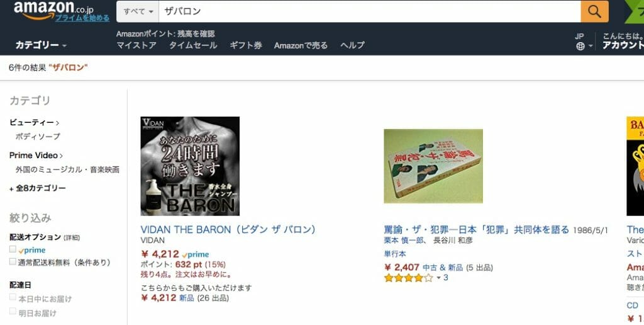Open the rating dropdown arrow beside the stars
Image resolution: width=644 pixels, height=325 pixels.
click(x=438, y=278)
